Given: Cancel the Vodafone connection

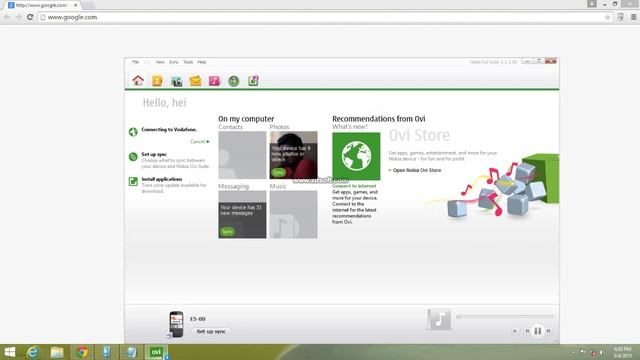Looking at the screenshot, I should click(x=200, y=142).
